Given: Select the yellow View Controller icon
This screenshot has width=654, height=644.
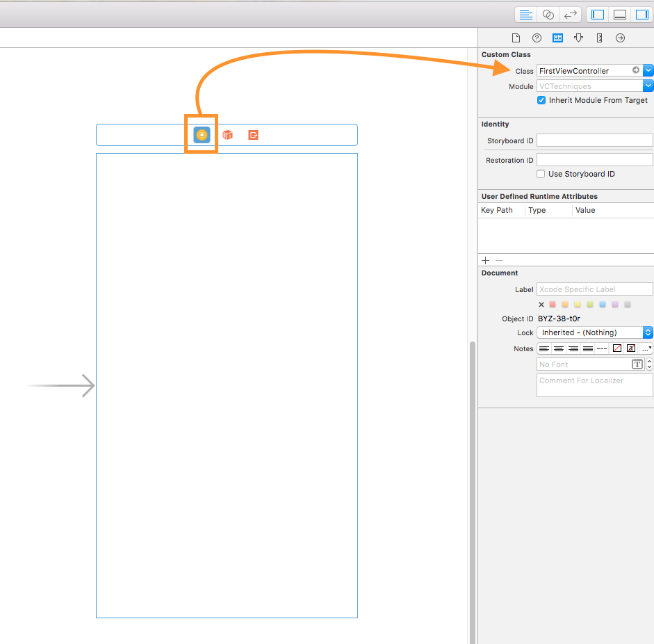Looking at the screenshot, I should click(202, 135).
